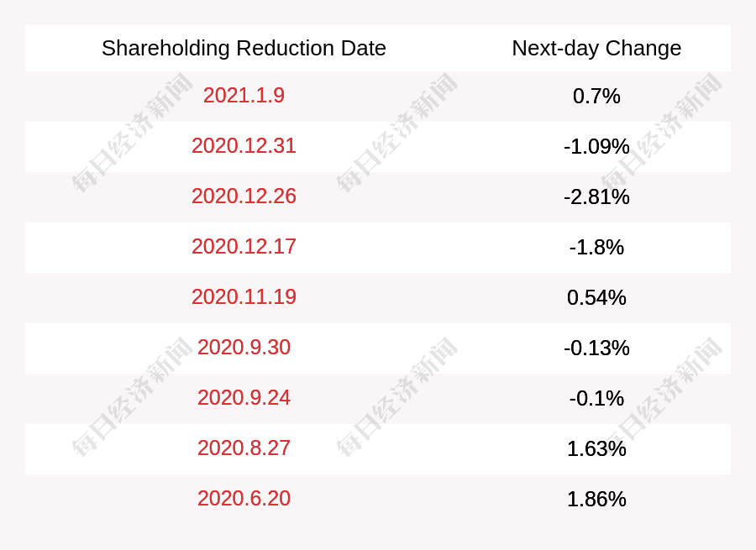Select the 0.7% next-day change value
Screen dimensions: 756x550
(596, 97)
